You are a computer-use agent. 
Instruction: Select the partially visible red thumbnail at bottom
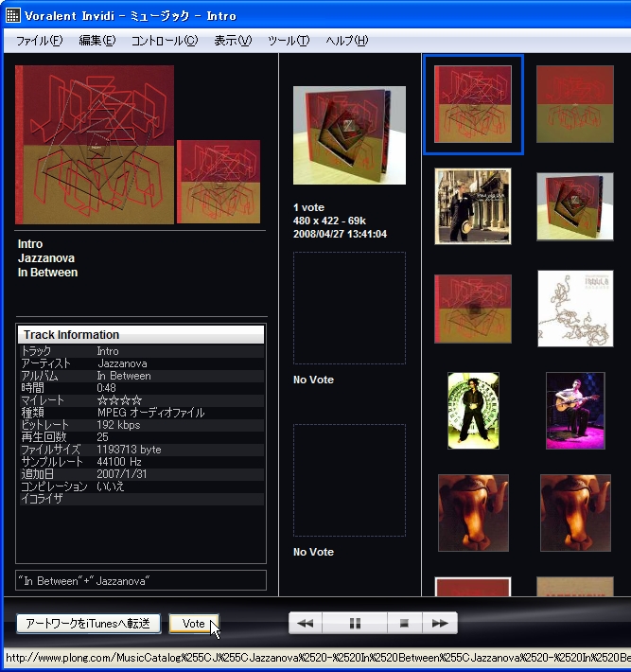point(473,587)
